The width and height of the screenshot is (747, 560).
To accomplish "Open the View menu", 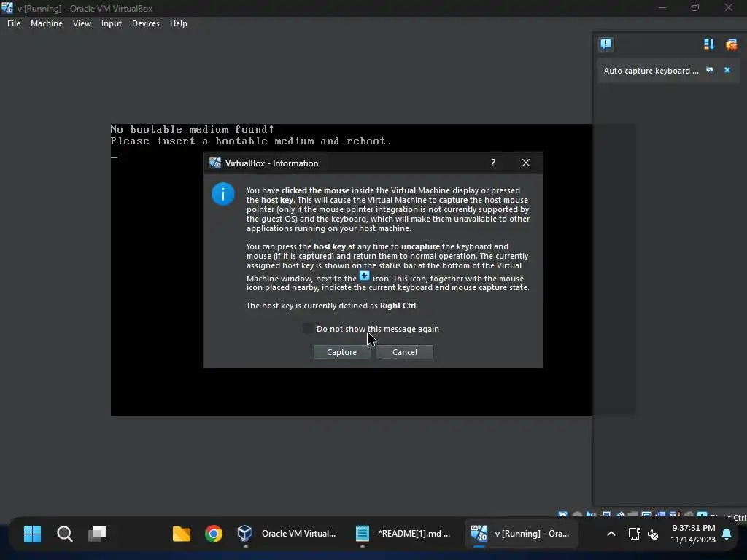I will click(x=82, y=23).
